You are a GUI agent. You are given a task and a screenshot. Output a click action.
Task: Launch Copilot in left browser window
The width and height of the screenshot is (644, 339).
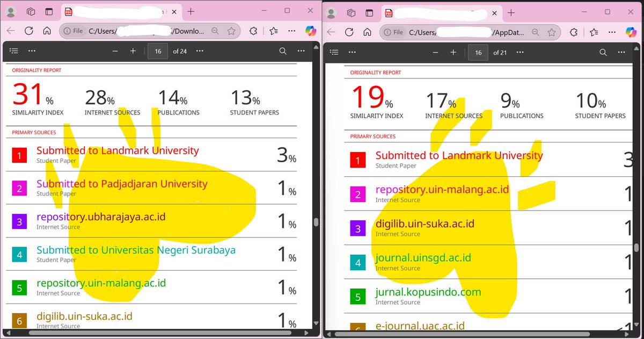(310, 31)
